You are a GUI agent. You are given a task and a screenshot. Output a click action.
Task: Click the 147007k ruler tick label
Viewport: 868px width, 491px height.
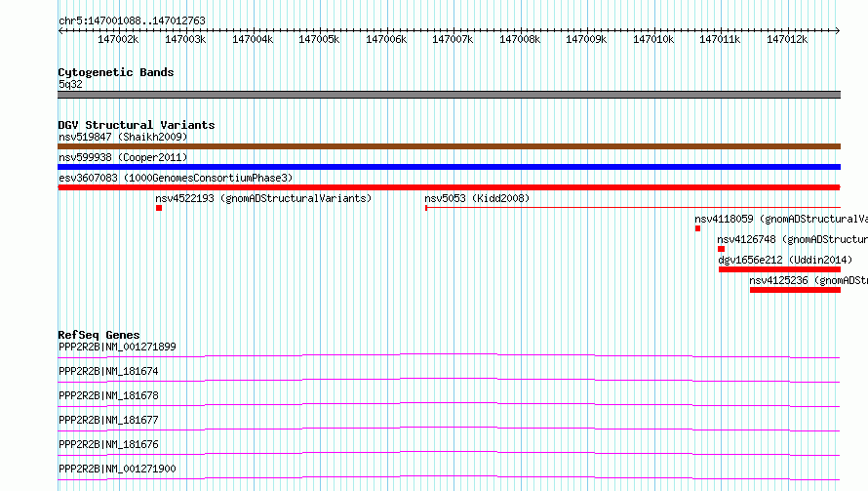click(x=453, y=39)
